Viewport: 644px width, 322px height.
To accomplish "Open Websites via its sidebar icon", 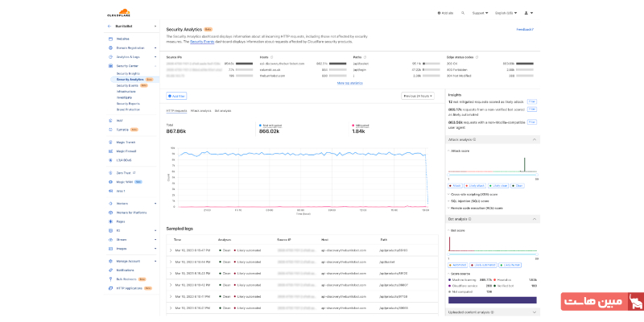I will click(x=110, y=39).
